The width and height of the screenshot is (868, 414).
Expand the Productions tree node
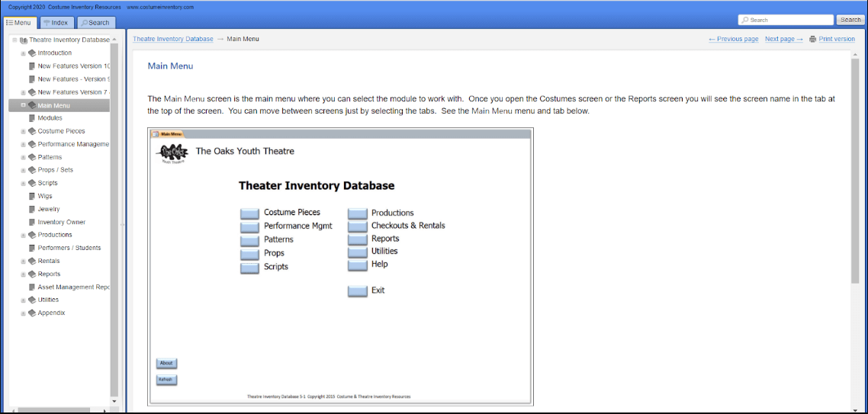tap(23, 235)
